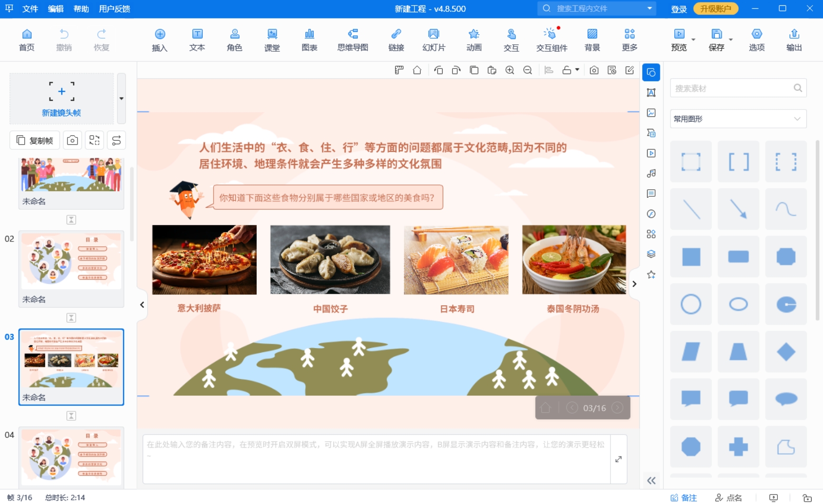
Task: Go to next frame in 03/16 navigator
Action: (617, 408)
